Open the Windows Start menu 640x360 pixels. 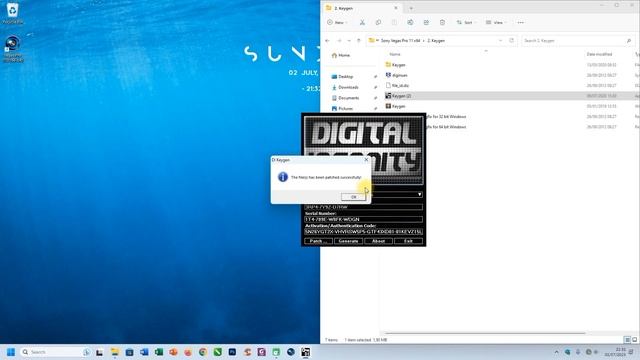point(11,352)
